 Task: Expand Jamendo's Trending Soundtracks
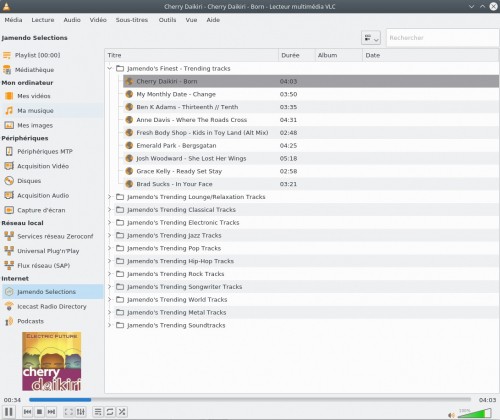(109, 325)
